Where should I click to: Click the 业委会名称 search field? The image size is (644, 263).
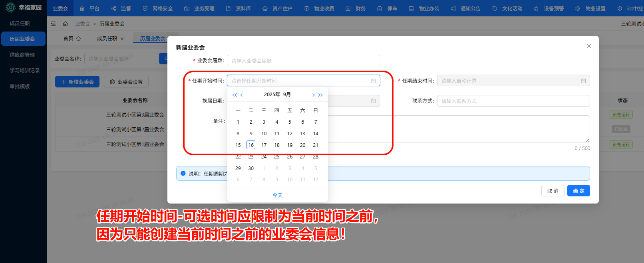click(120, 59)
